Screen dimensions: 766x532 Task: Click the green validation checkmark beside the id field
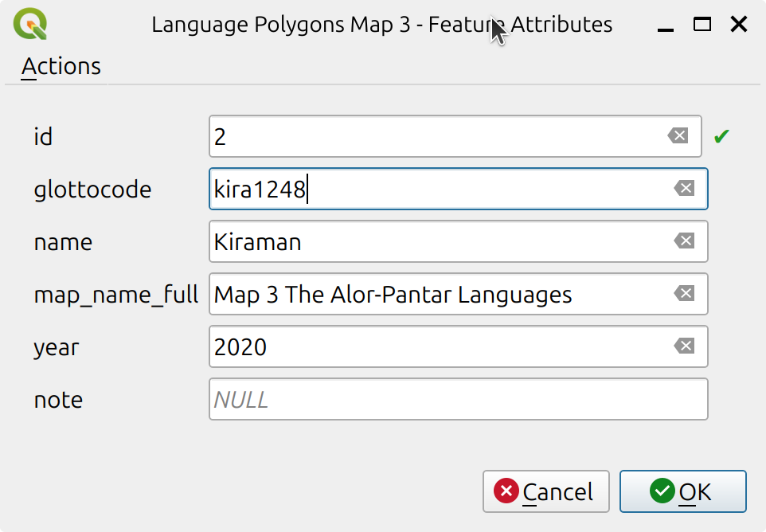[x=721, y=136]
